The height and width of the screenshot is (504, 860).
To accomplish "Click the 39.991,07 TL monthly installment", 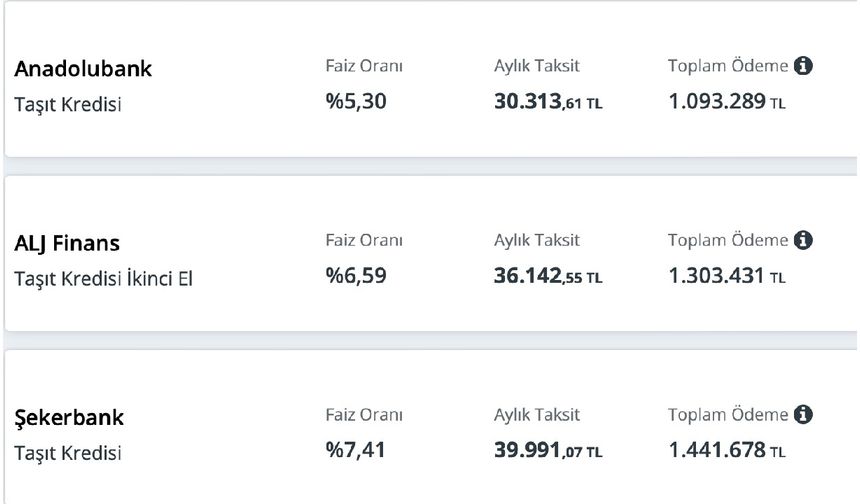I will (x=548, y=450).
